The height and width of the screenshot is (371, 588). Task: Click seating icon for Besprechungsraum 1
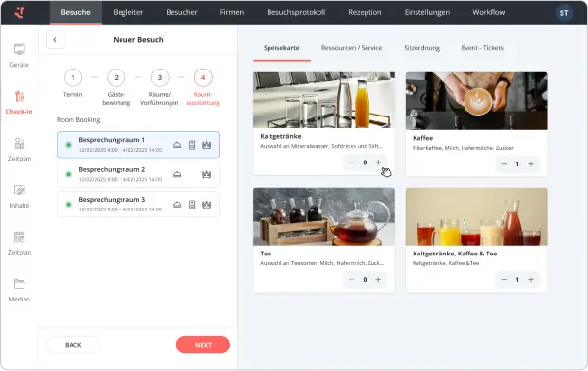coord(206,145)
